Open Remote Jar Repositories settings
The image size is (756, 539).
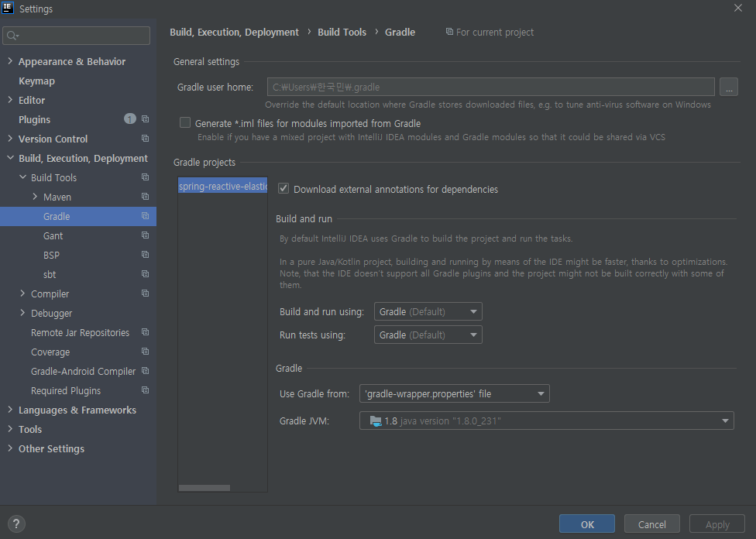(80, 333)
